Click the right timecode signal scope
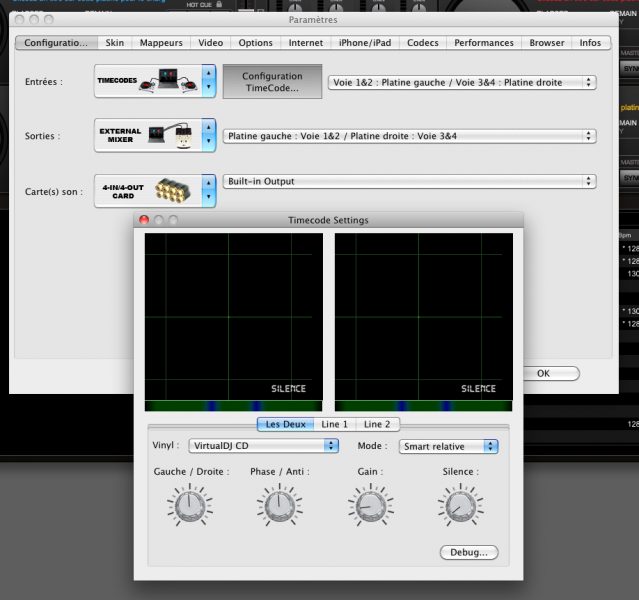 [x=424, y=316]
